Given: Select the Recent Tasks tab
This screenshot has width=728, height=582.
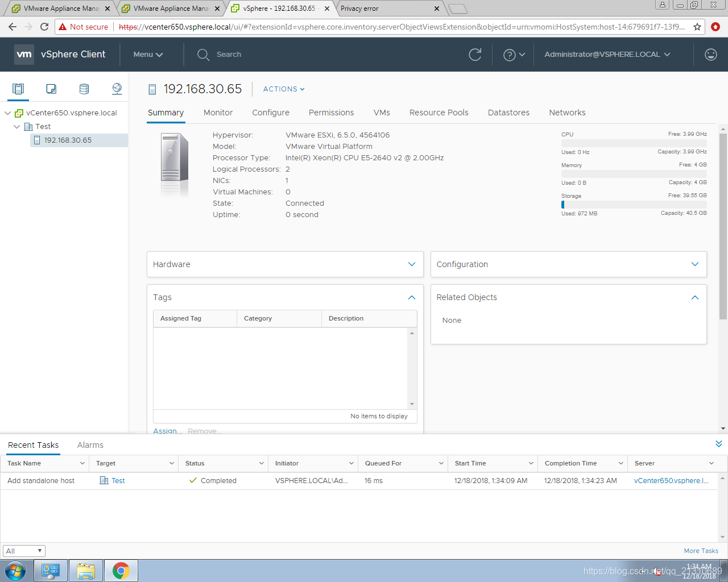Looking at the screenshot, I should pyautogui.click(x=33, y=445).
